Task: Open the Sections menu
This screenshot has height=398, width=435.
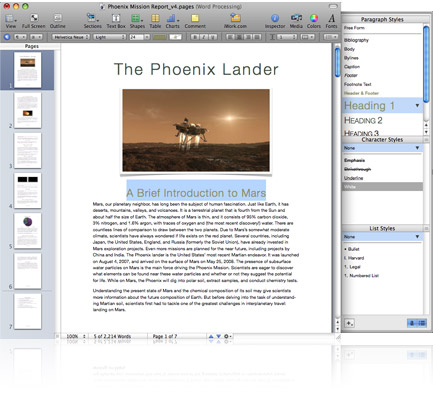Action: [x=92, y=21]
